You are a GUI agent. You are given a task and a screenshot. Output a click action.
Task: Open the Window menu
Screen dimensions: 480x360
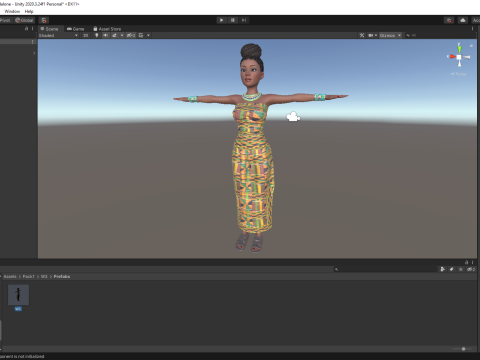12,11
